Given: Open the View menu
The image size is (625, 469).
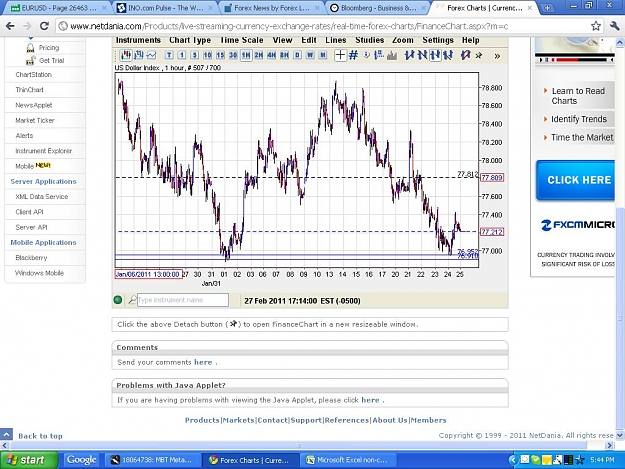Looking at the screenshot, I should tap(282, 40).
